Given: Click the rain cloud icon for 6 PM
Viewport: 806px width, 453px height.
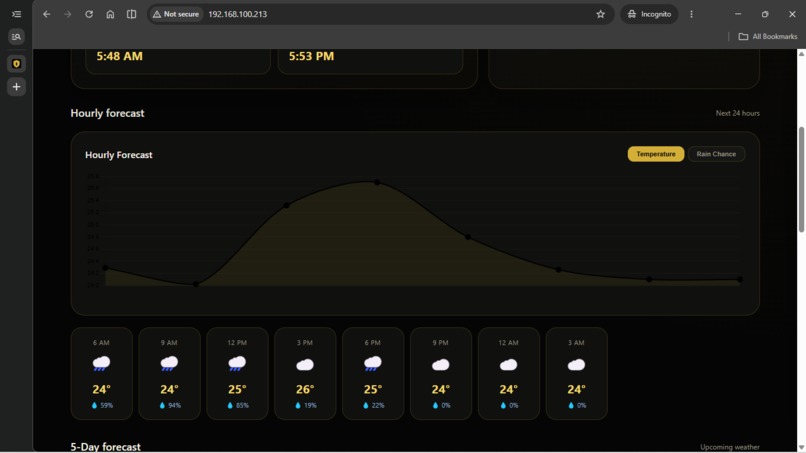Looking at the screenshot, I should tap(373, 364).
